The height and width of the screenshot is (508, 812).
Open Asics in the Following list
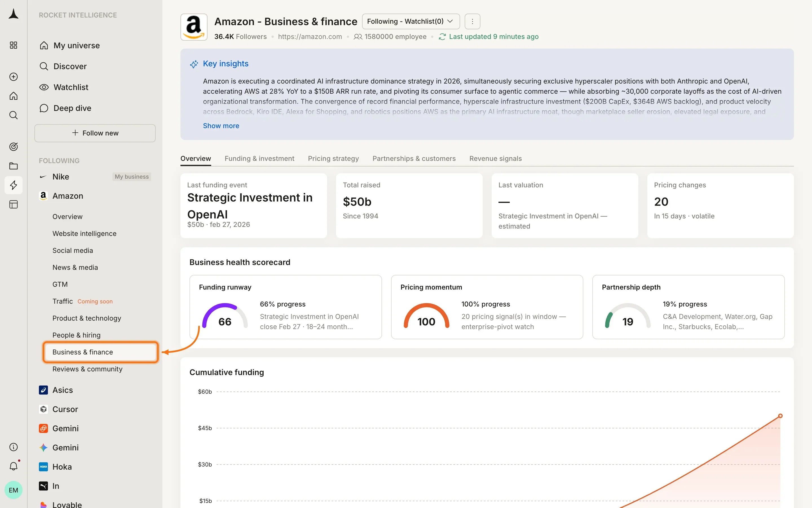62,390
